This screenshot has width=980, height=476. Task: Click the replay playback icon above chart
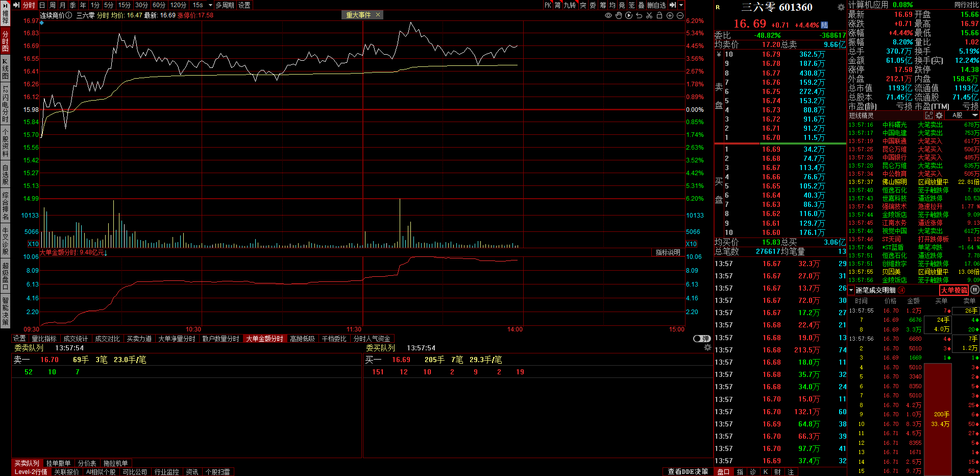[629, 15]
